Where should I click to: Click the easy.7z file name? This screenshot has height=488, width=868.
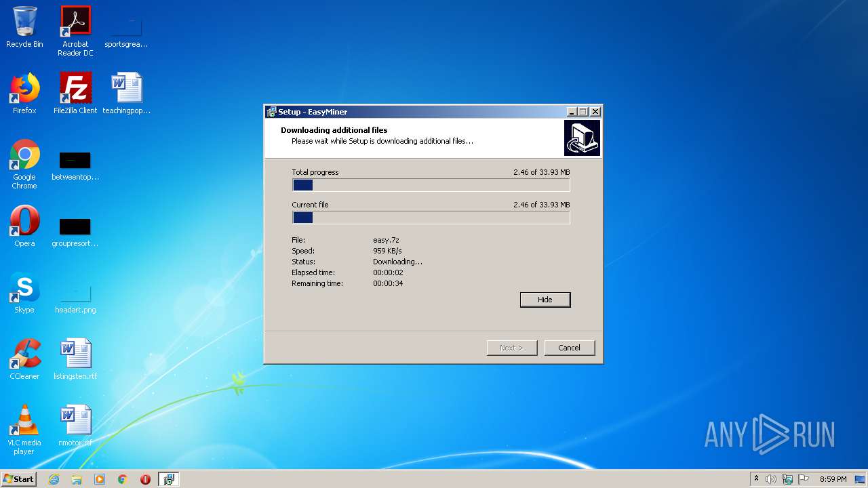[386, 240]
